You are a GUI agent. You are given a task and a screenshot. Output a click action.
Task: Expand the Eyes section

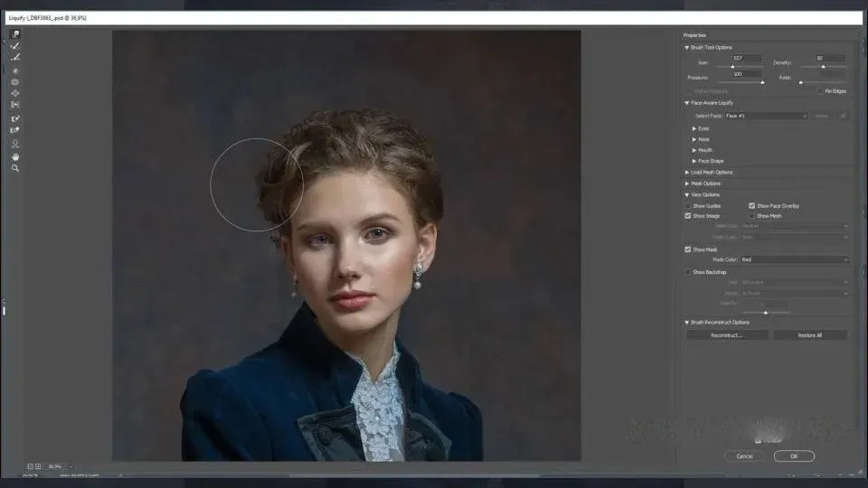point(694,128)
